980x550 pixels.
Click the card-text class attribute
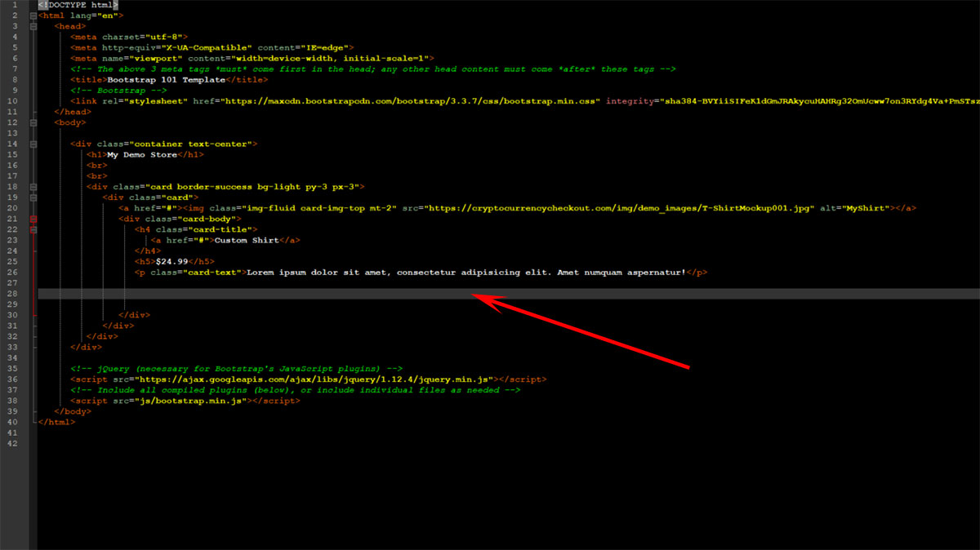point(196,272)
